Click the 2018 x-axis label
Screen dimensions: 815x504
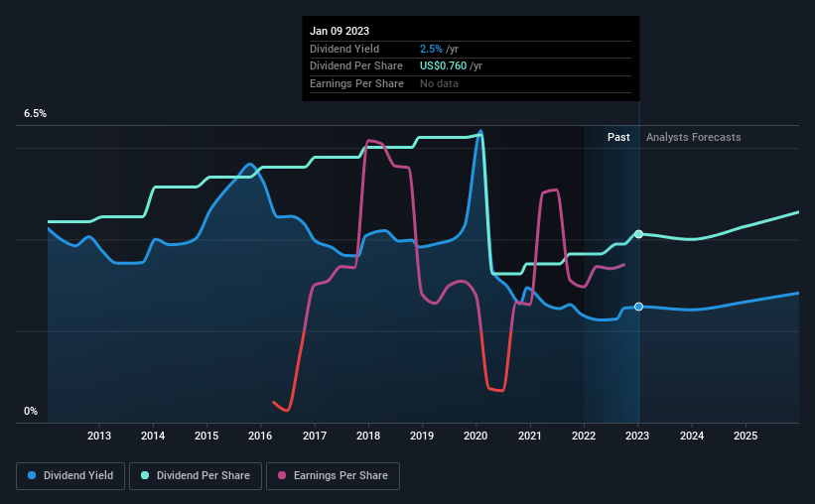[x=368, y=436]
